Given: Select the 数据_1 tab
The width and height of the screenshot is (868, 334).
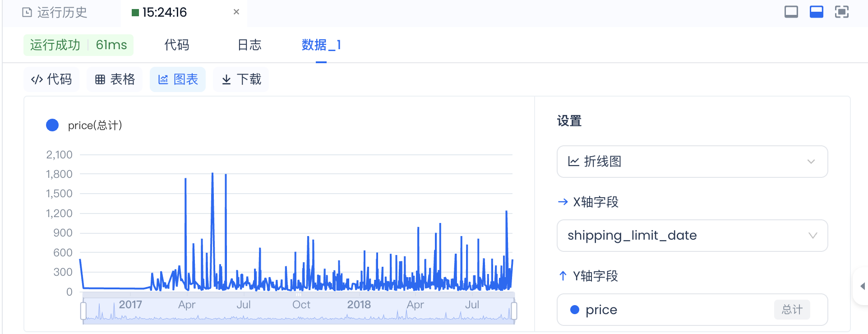Looking at the screenshot, I should [x=321, y=45].
